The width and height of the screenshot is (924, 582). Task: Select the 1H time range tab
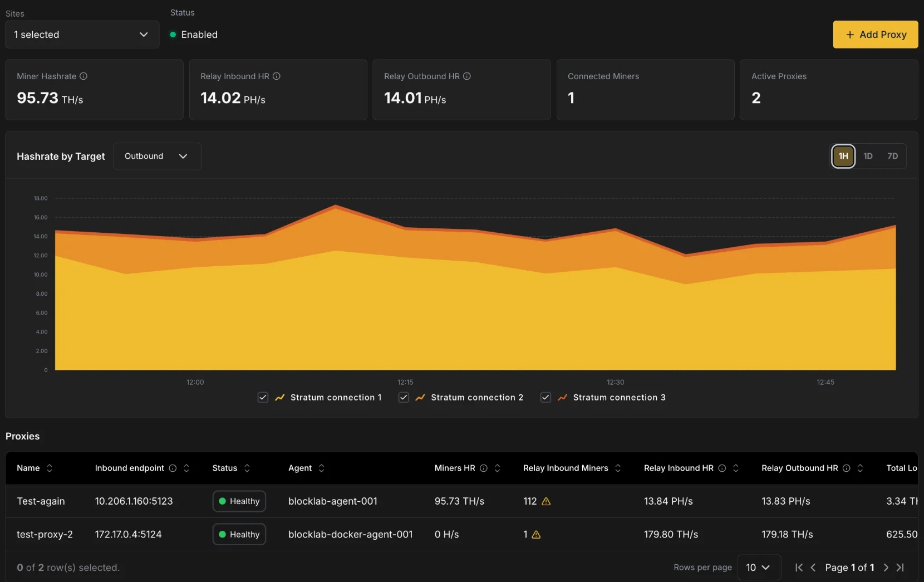coord(843,156)
